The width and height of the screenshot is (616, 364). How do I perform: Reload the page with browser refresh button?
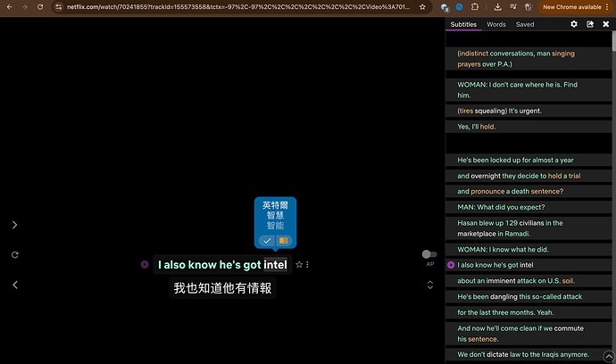[41, 6]
